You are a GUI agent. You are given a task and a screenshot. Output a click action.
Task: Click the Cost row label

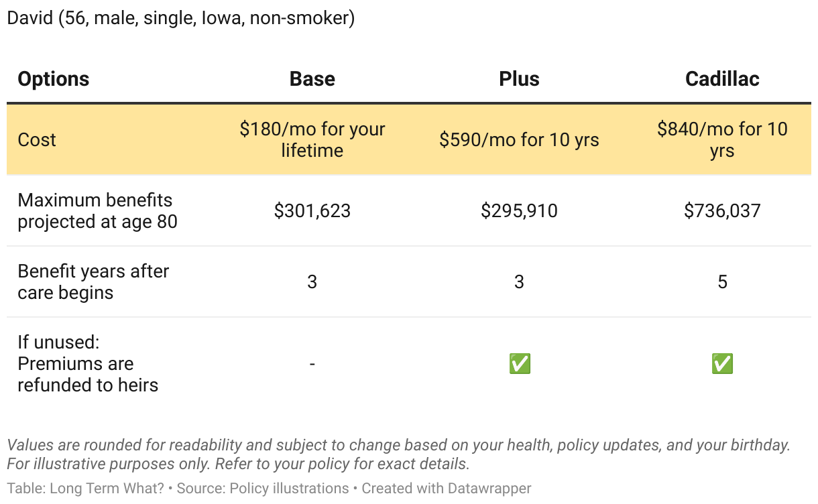point(37,139)
